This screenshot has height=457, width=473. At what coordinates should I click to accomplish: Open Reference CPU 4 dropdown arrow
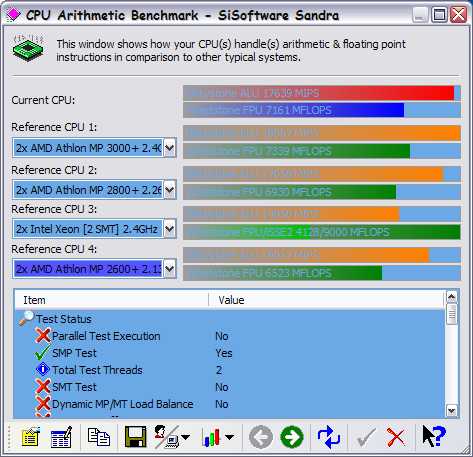[170, 269]
